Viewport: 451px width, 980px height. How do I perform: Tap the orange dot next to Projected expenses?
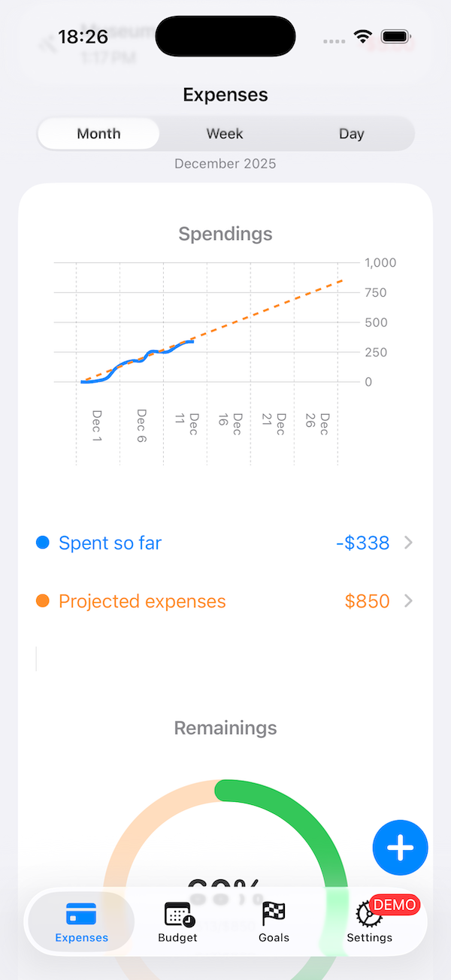pos(43,601)
